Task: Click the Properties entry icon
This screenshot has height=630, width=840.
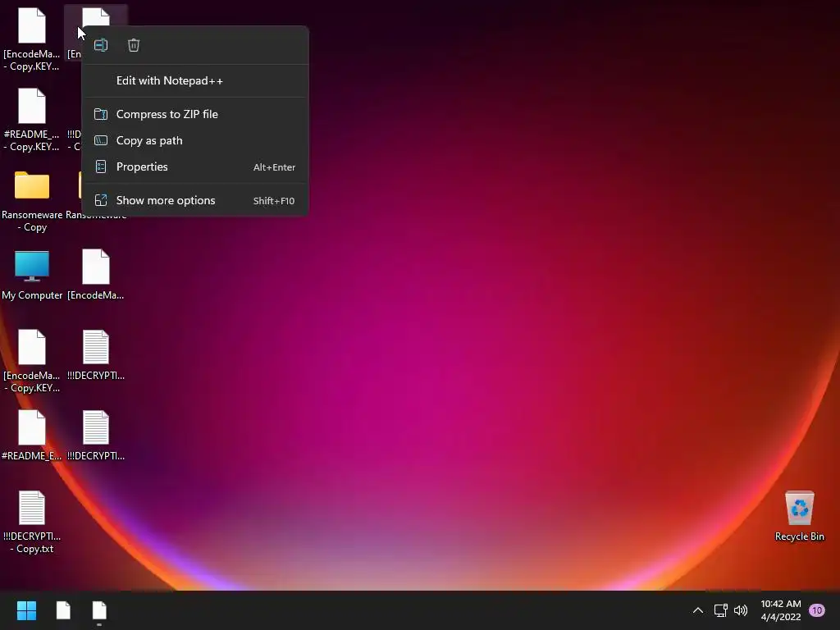Action: point(101,167)
